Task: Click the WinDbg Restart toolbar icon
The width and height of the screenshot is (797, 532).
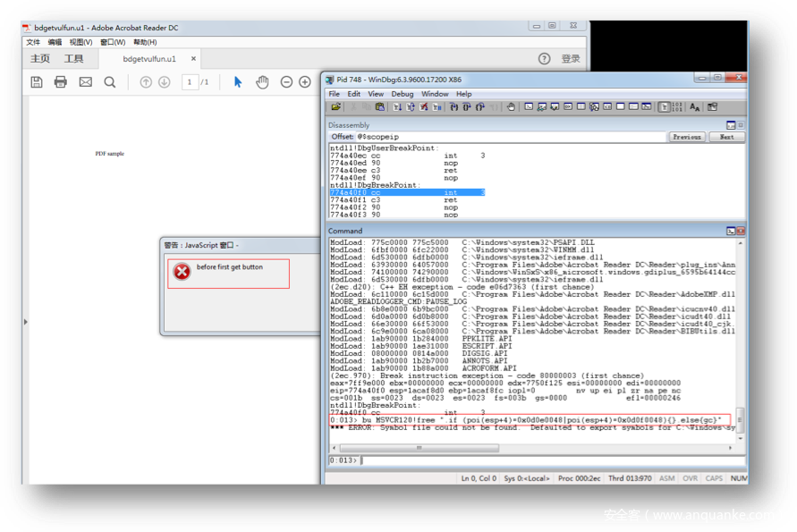Action: [x=411, y=106]
